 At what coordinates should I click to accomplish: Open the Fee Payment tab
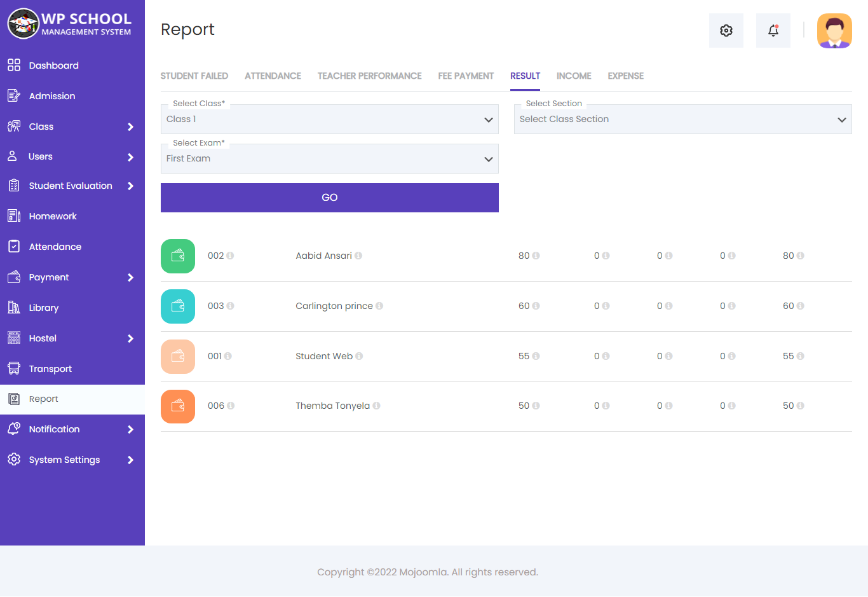pos(466,76)
